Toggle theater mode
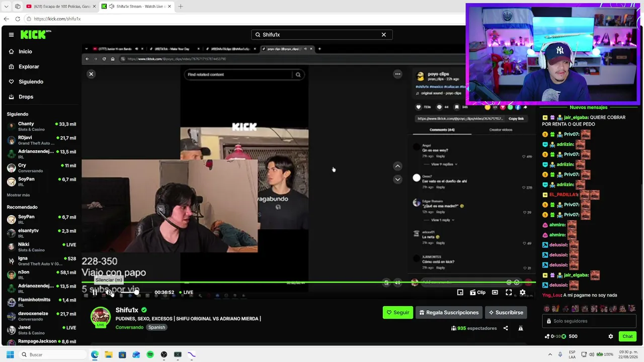 tap(495, 292)
